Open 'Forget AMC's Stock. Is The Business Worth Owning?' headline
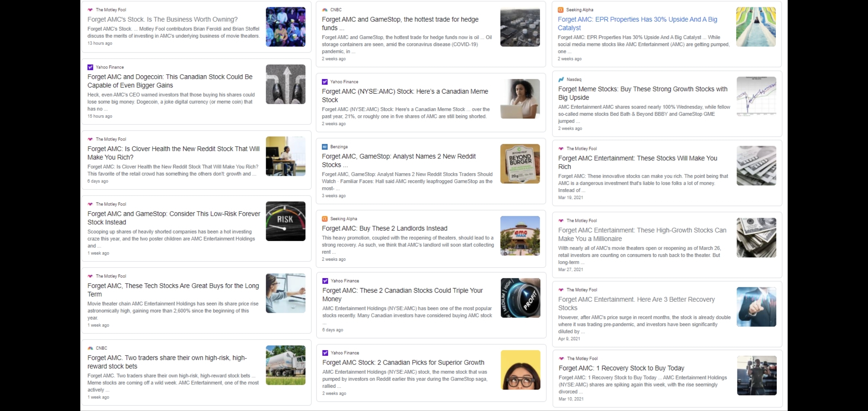This screenshot has height=411, width=868. coord(163,19)
